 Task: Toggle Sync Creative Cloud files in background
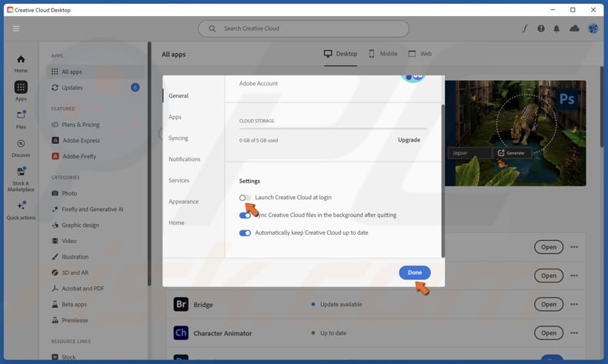(x=245, y=215)
